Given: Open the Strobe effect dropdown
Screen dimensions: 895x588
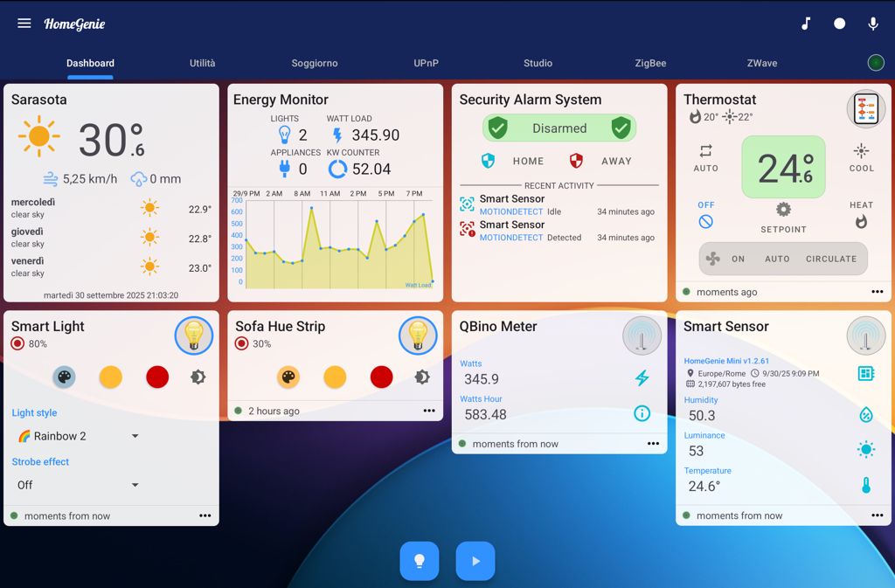Looking at the screenshot, I should click(x=79, y=485).
